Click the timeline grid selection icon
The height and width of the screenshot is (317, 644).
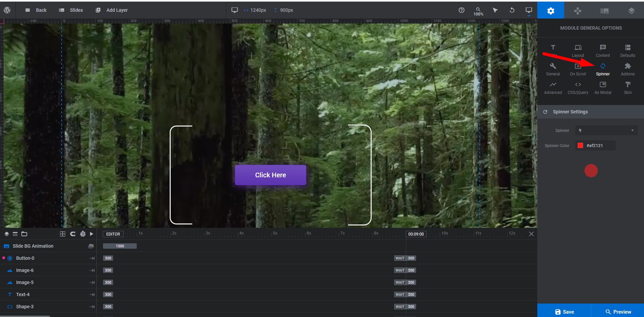point(63,234)
